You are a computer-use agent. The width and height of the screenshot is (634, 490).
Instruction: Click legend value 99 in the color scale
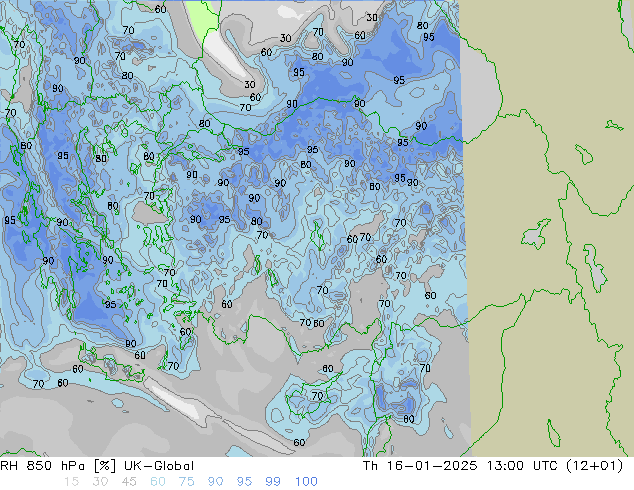pos(273,482)
